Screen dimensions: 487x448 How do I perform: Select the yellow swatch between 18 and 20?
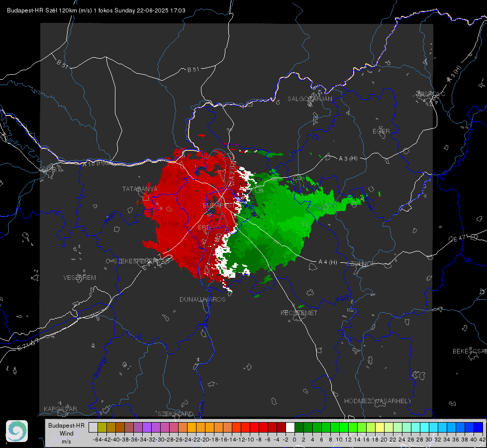(380, 428)
